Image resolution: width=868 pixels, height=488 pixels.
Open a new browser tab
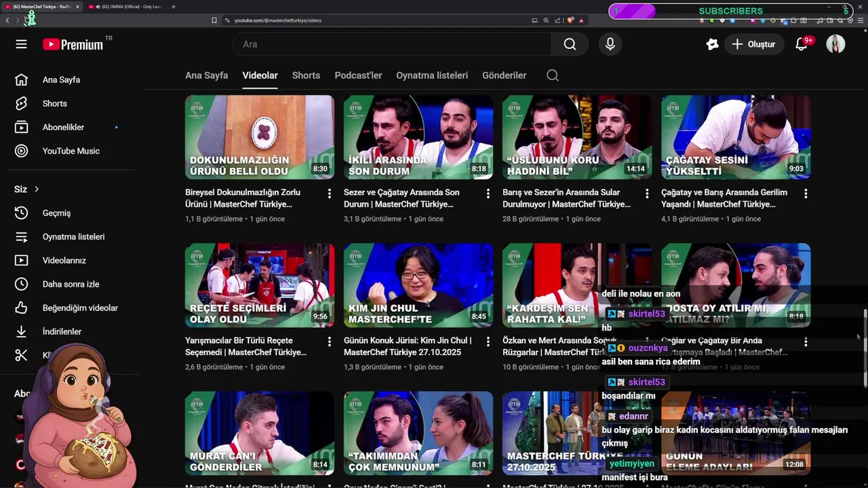point(174,7)
